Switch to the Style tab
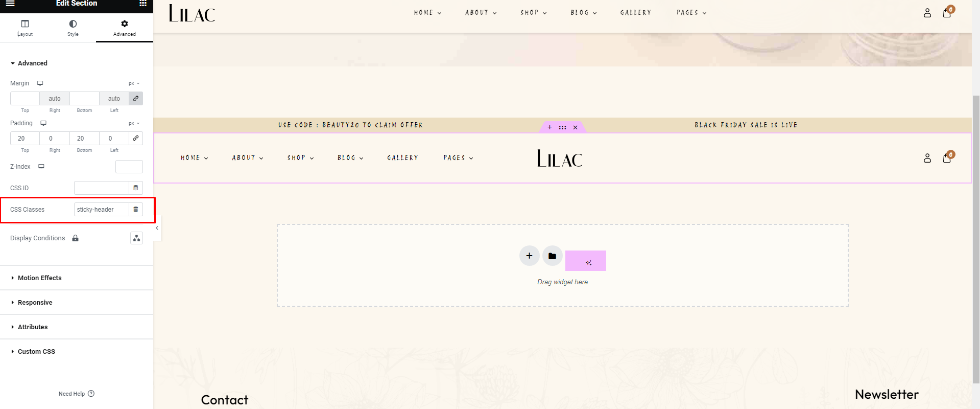This screenshot has width=980, height=409. (x=73, y=28)
